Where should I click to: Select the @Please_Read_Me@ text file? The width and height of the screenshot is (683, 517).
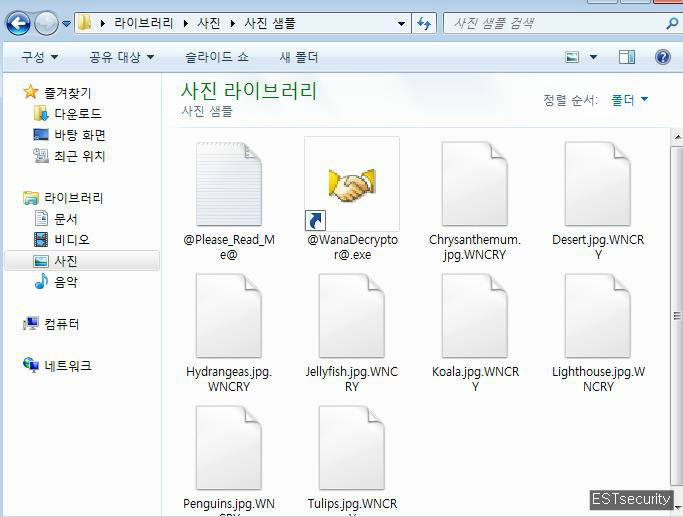[x=229, y=199]
